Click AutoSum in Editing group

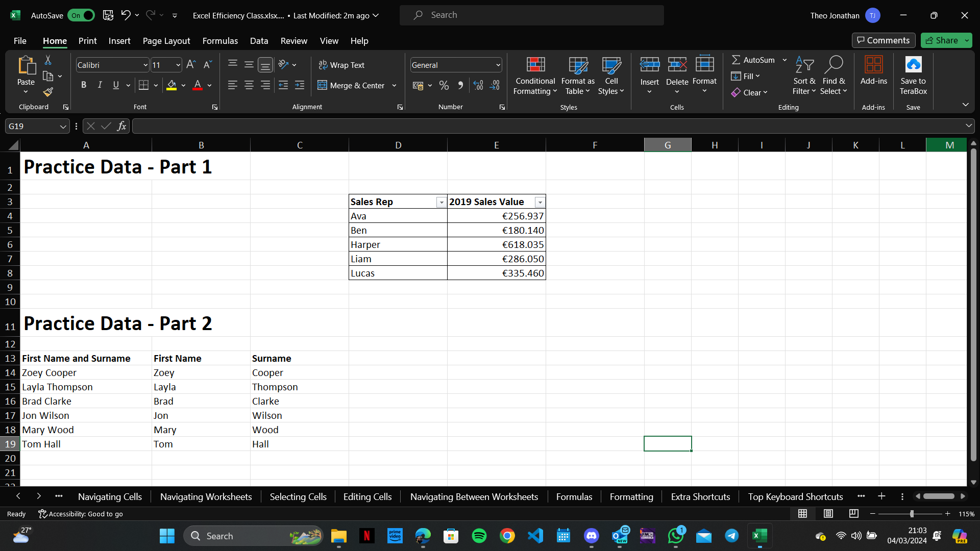click(x=753, y=60)
